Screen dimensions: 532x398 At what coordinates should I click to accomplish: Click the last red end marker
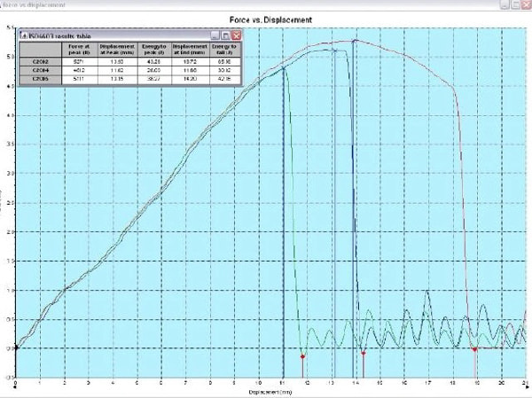coord(474,349)
